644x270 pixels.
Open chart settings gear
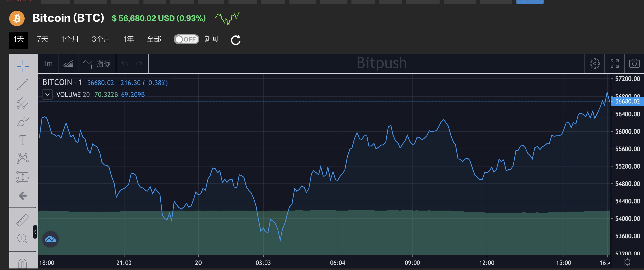pos(595,64)
